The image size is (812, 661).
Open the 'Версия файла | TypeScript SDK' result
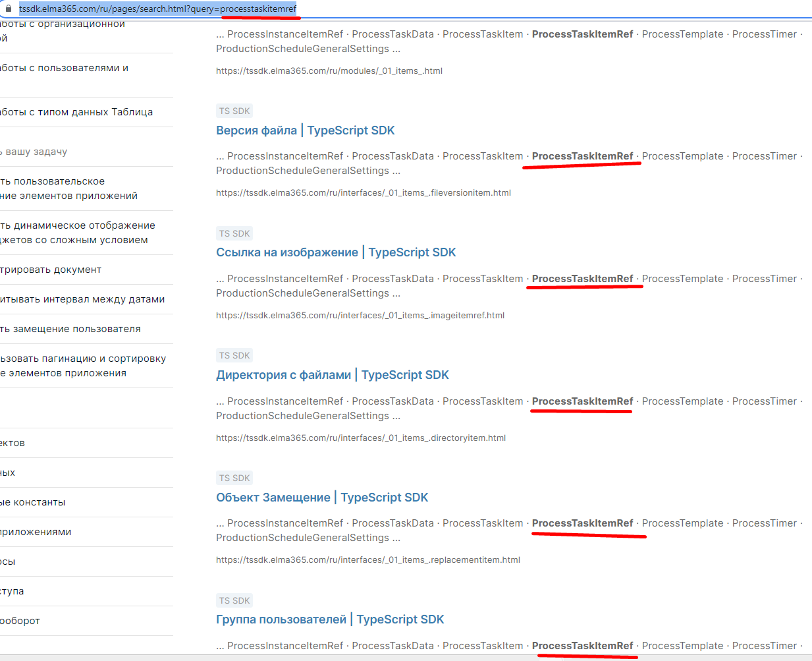pos(306,130)
